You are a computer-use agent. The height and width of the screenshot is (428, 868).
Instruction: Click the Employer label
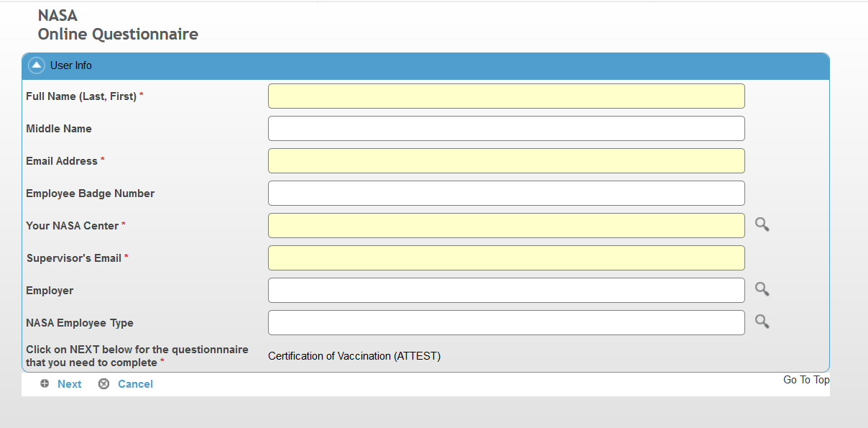pos(50,291)
